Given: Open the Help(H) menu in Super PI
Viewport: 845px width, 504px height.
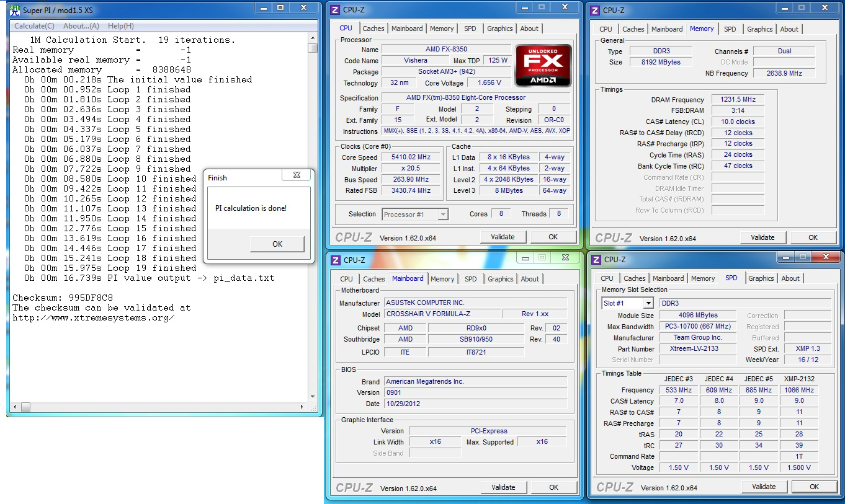Looking at the screenshot, I should coord(120,26).
